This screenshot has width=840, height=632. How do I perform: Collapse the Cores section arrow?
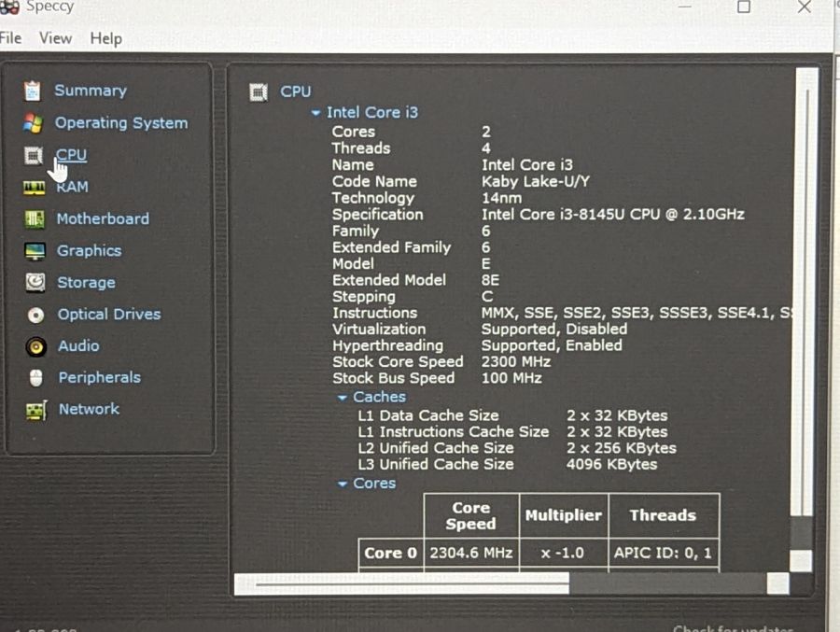coord(343,485)
